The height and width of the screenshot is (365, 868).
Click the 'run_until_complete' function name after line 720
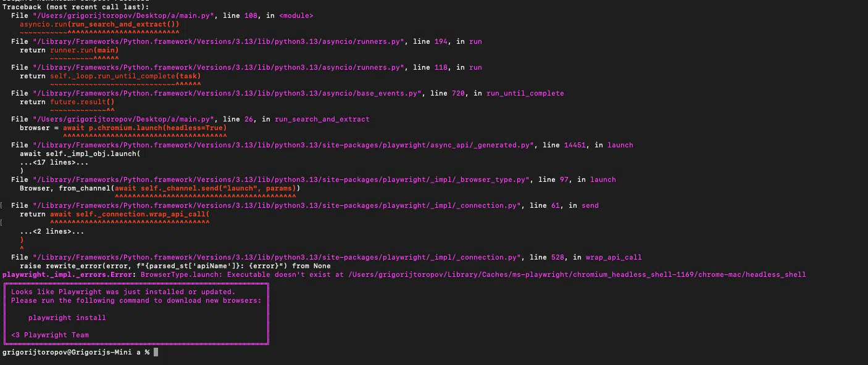(525, 93)
